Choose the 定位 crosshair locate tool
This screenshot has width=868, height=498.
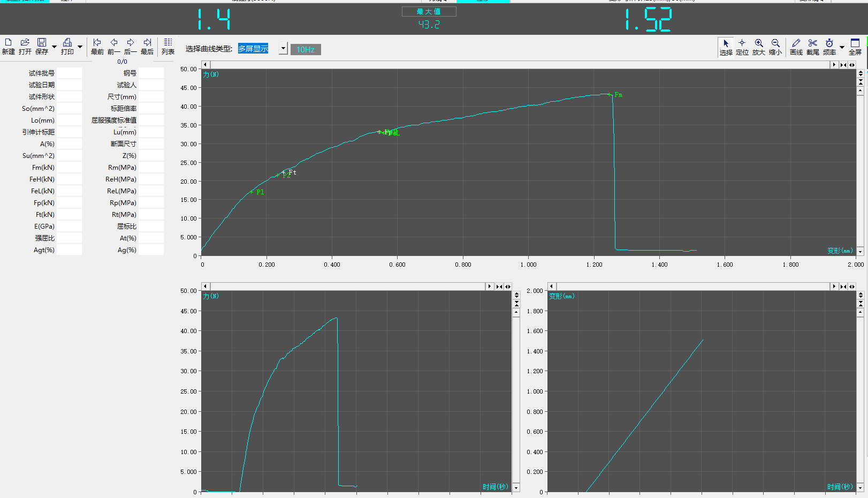[742, 47]
